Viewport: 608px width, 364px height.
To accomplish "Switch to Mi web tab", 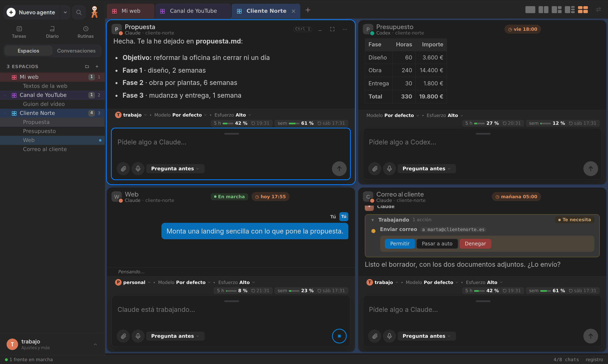I will [131, 11].
